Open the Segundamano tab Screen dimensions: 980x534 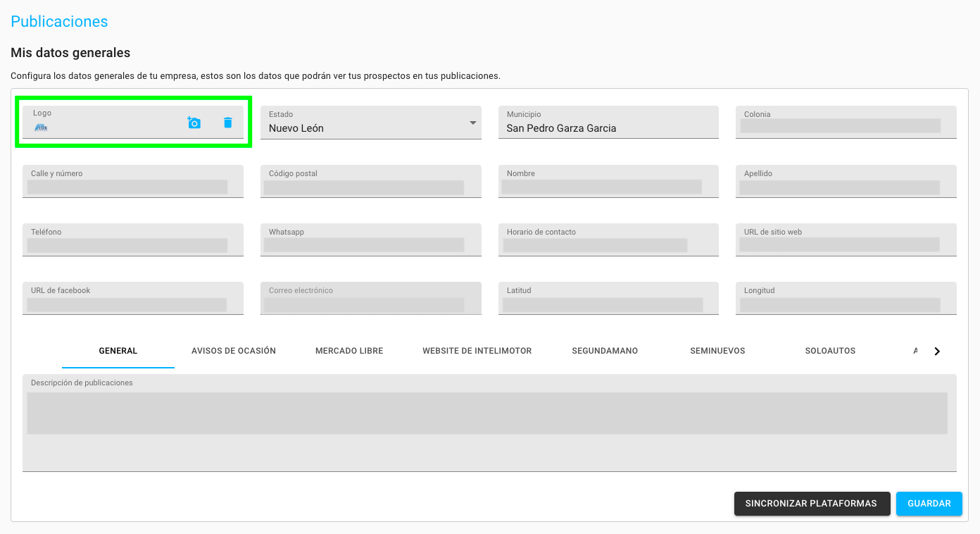coord(605,351)
